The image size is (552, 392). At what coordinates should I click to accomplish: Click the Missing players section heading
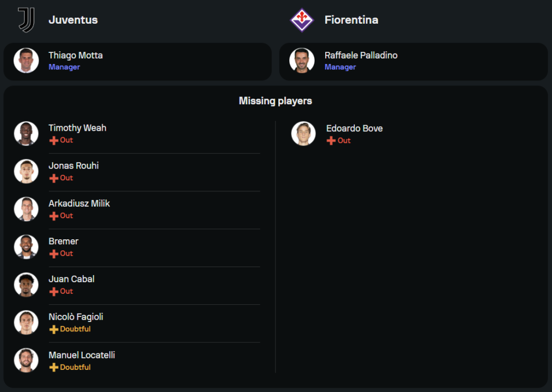pyautogui.click(x=275, y=101)
